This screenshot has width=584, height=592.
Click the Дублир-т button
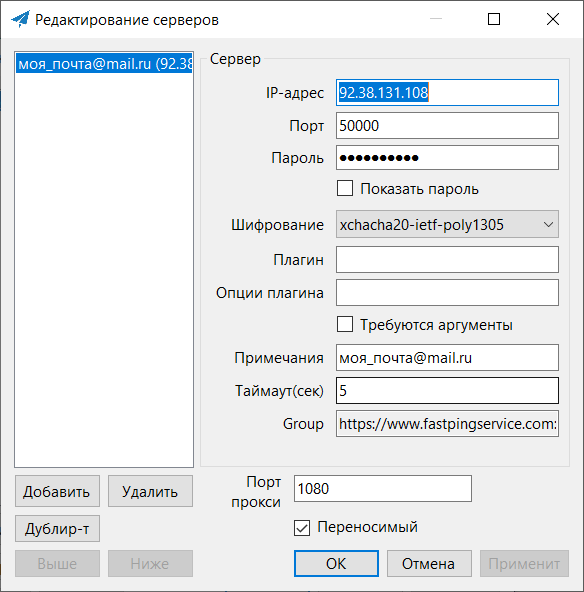coord(57,529)
